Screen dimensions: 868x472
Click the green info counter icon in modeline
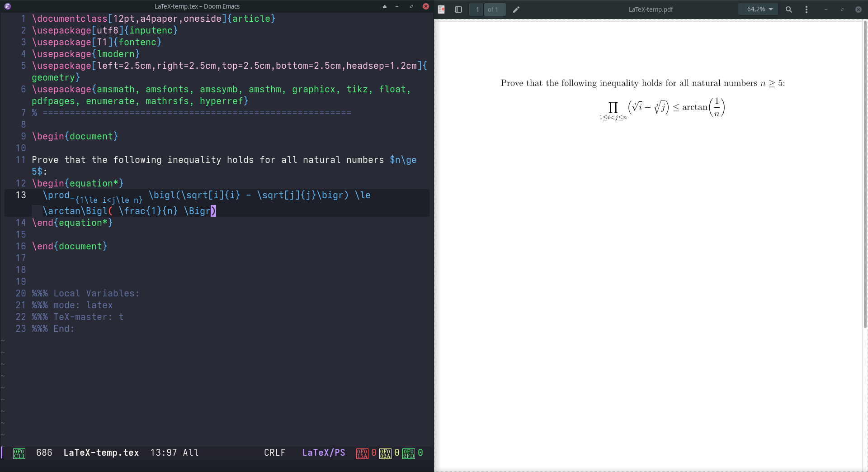point(408,453)
